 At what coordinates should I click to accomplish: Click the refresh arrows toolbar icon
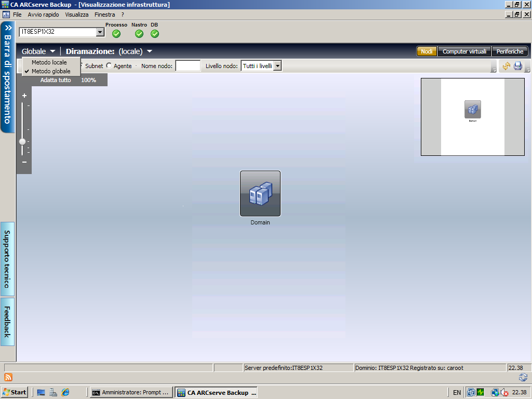[506, 66]
